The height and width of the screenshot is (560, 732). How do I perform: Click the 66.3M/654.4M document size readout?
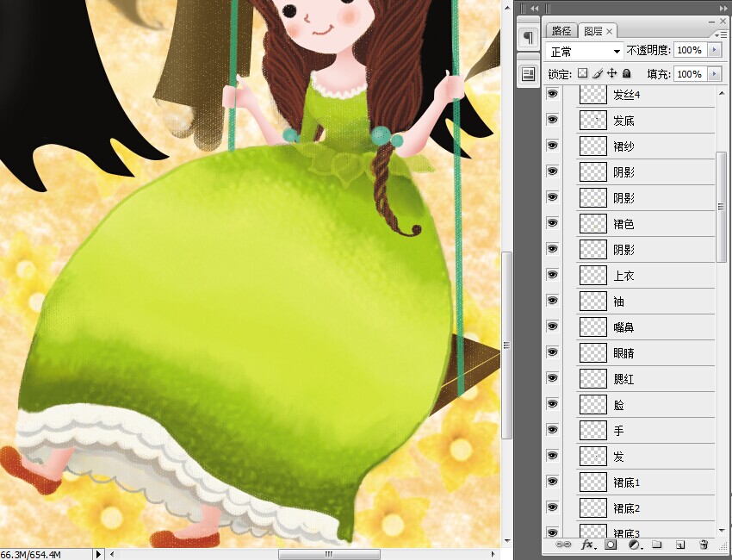pos(31,554)
